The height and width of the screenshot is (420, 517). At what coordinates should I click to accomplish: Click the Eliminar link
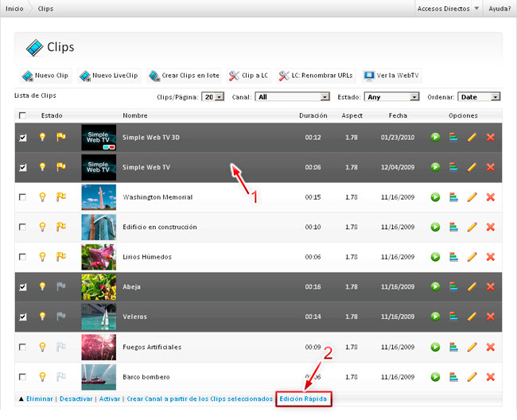pyautogui.click(x=40, y=399)
